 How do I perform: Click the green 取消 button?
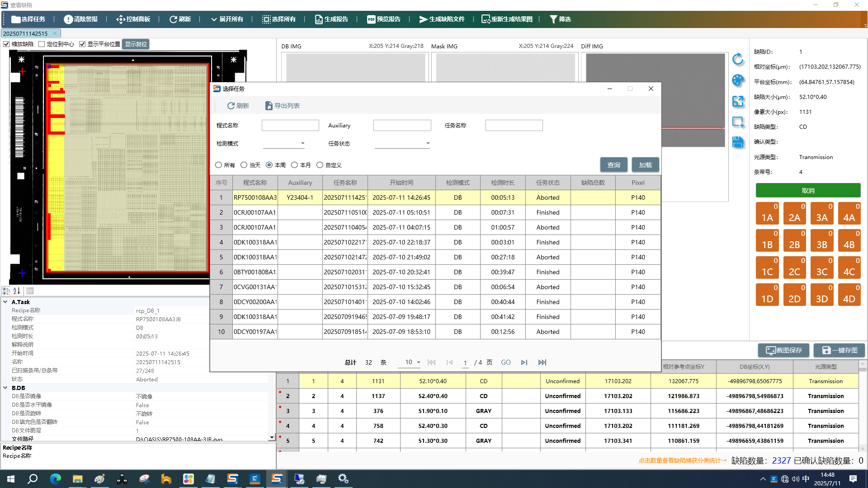click(x=808, y=190)
